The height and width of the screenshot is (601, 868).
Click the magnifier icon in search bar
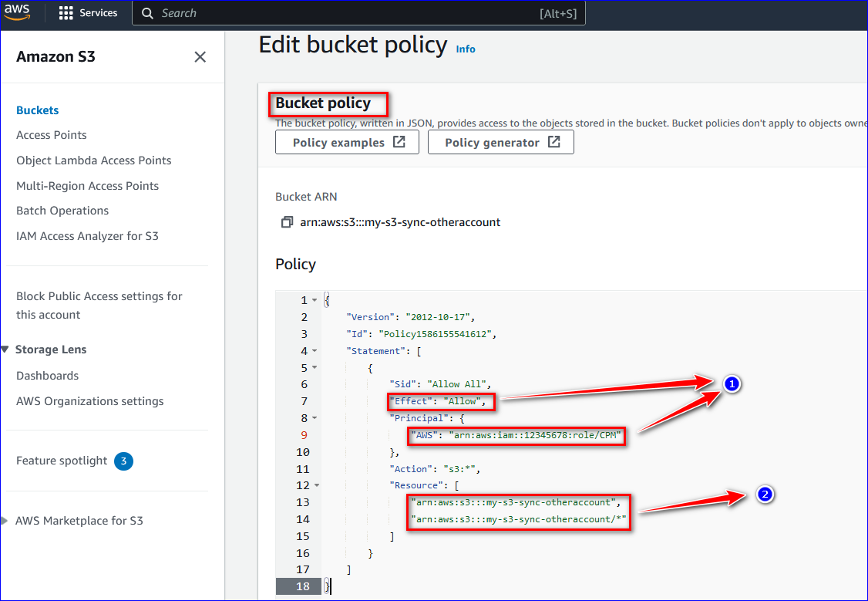147,13
